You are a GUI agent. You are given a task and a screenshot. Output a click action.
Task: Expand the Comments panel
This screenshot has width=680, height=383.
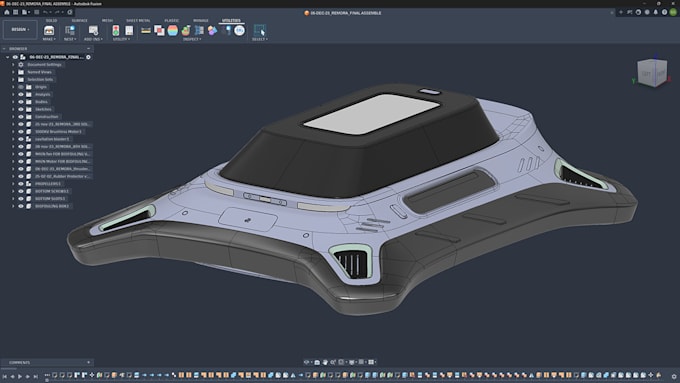[x=88, y=363]
